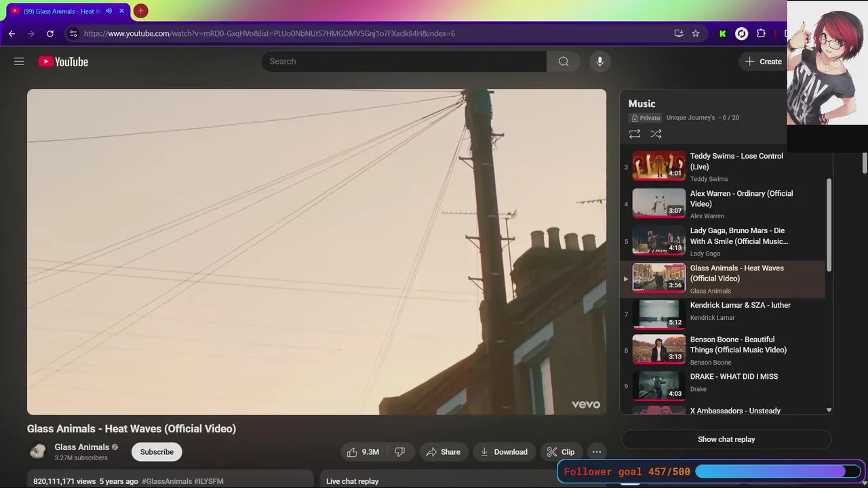Click the vevo logo in the player
This screenshot has width=868, height=488.
point(586,405)
